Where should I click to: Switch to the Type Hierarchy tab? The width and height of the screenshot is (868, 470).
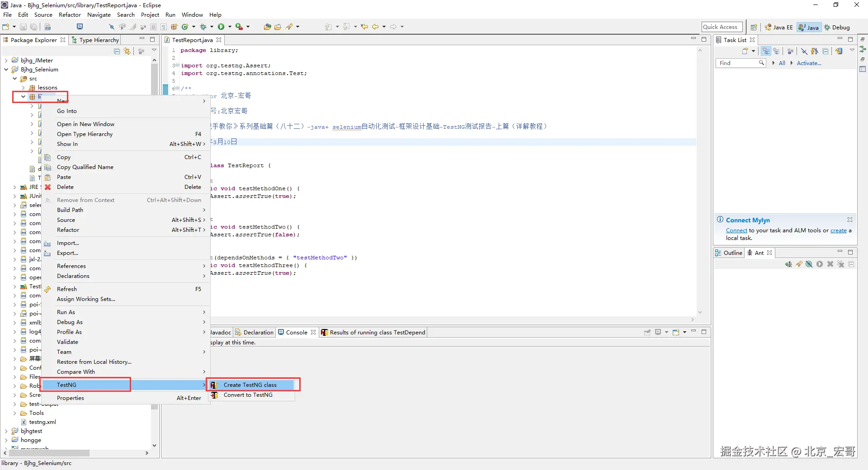(95, 40)
